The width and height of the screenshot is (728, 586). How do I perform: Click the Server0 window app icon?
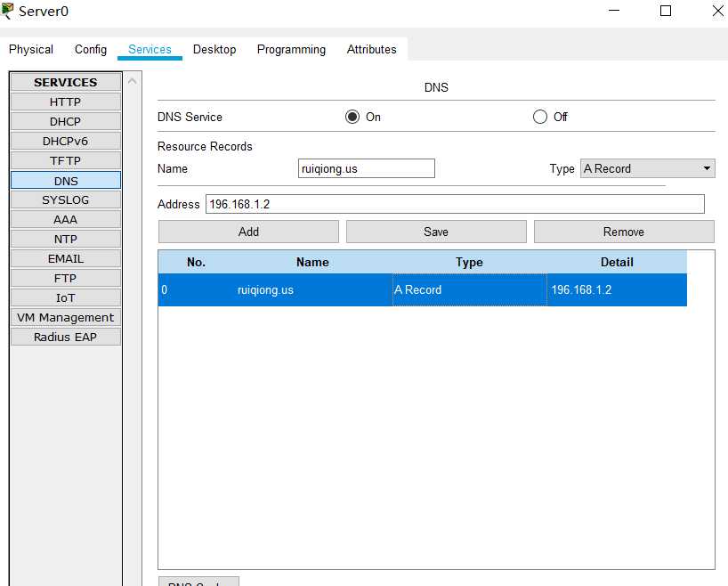click(x=7, y=10)
